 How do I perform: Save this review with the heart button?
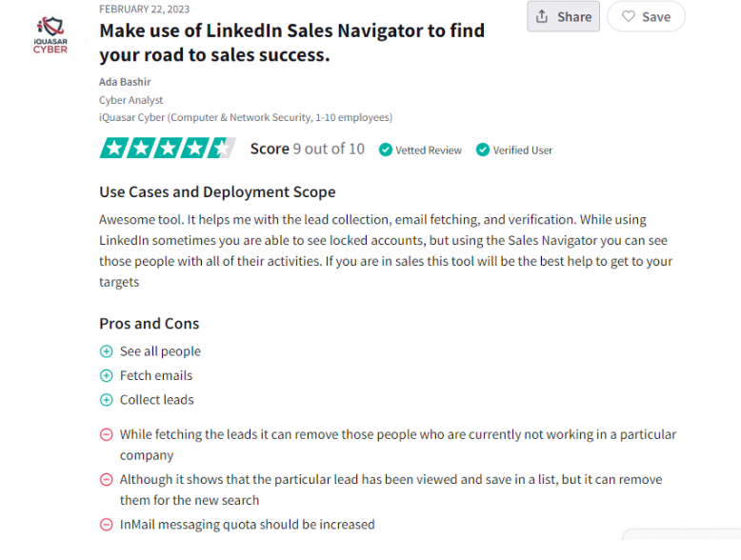pos(646,16)
